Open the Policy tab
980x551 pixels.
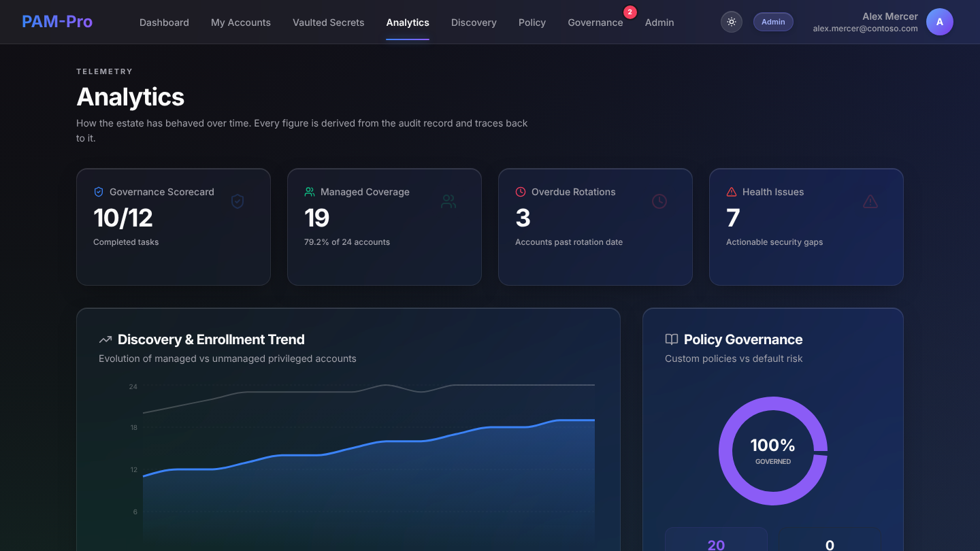532,22
